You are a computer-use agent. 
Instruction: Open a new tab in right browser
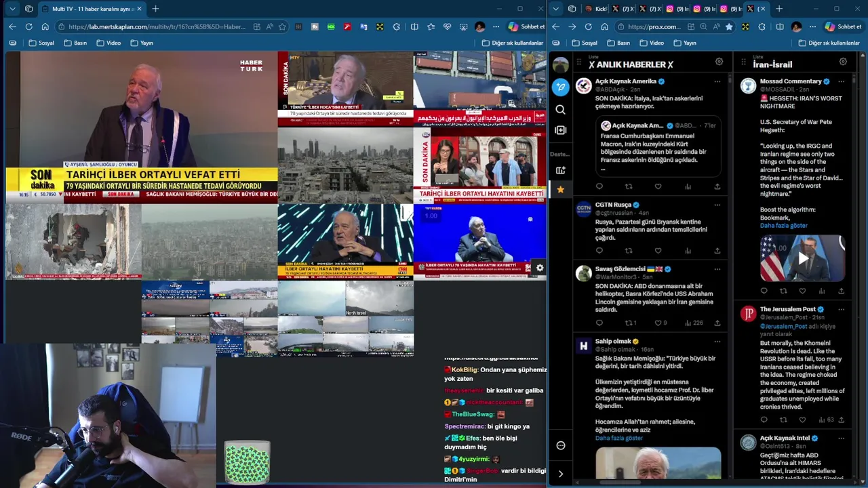tap(779, 9)
